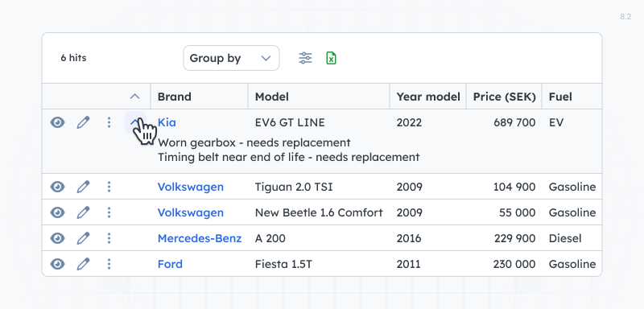
Task: Open the Group by dropdown
Action: coord(231,58)
